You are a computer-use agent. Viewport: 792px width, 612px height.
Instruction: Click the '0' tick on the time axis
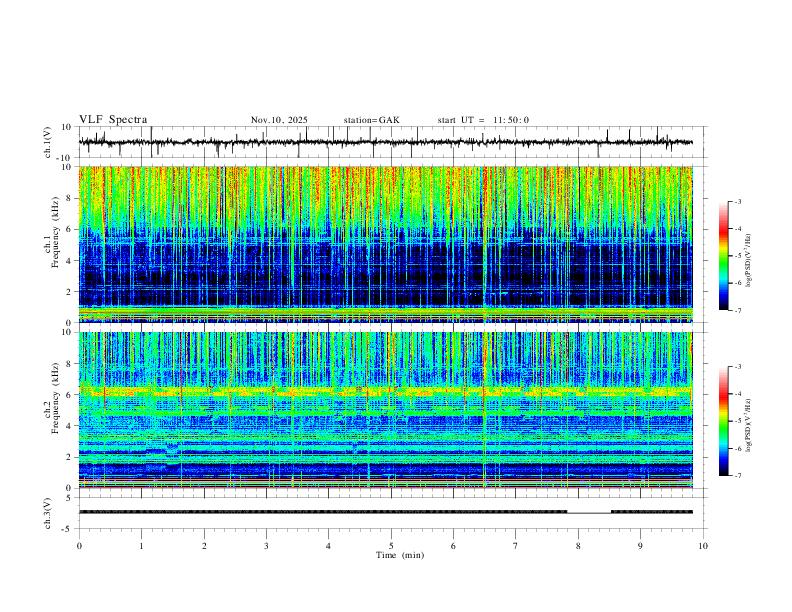pyautogui.click(x=79, y=546)
